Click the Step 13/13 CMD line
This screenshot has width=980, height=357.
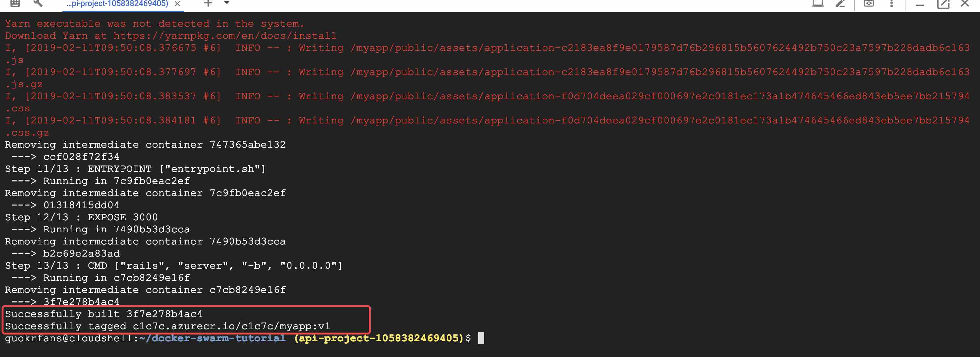tap(173, 265)
